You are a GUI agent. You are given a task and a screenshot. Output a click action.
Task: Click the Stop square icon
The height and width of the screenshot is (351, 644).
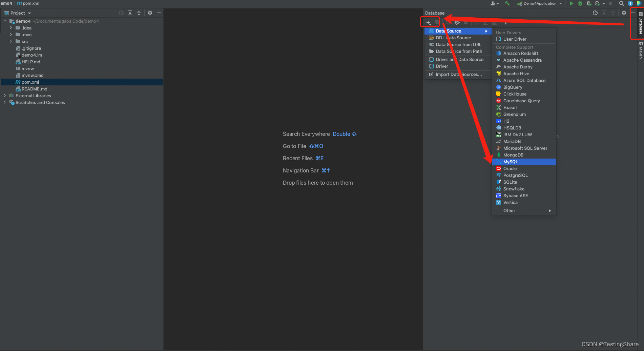click(610, 3)
